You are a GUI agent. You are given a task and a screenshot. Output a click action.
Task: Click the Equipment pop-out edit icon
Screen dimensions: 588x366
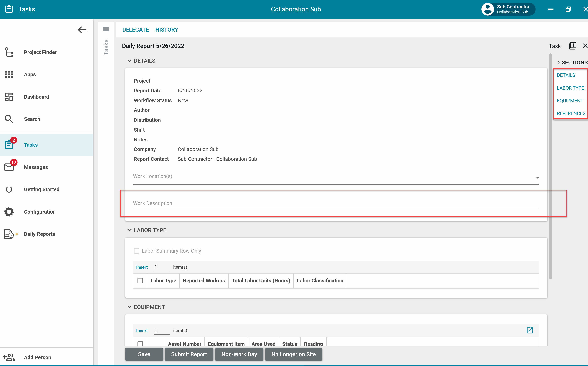point(530,330)
